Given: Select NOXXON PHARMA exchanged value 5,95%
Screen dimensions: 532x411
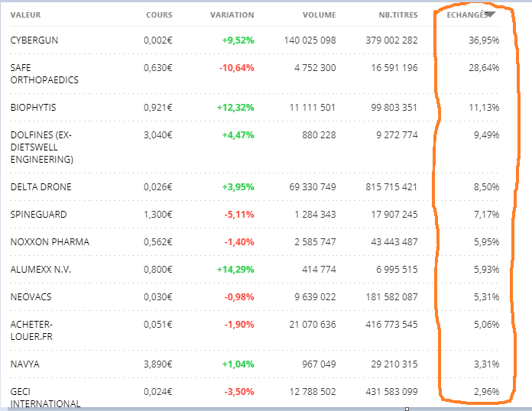Looking at the screenshot, I should tap(487, 241).
